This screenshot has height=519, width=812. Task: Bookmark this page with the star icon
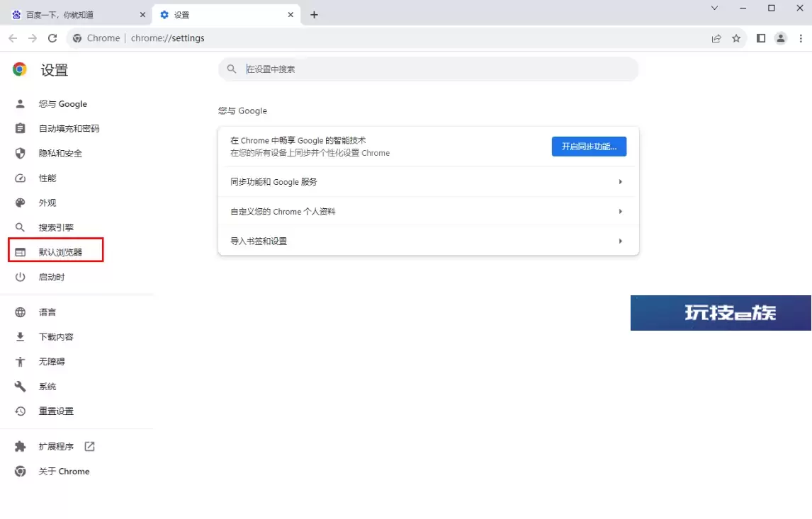pos(736,38)
